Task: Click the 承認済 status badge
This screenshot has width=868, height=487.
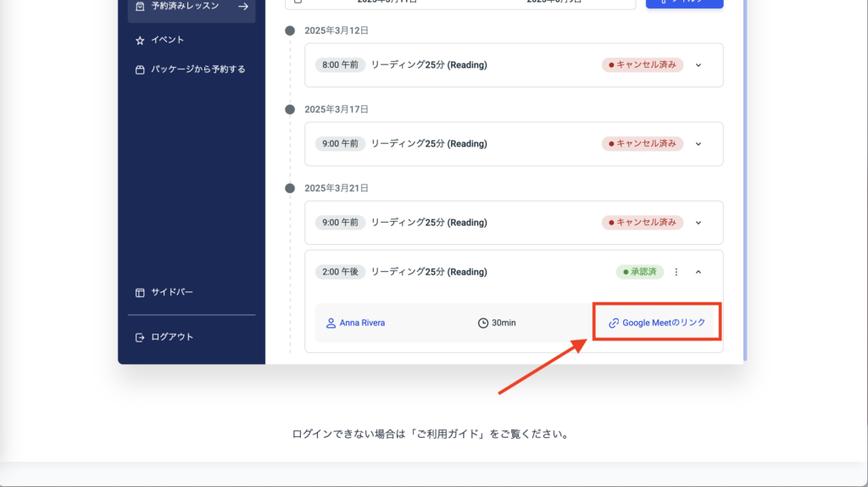Action: pyautogui.click(x=639, y=272)
